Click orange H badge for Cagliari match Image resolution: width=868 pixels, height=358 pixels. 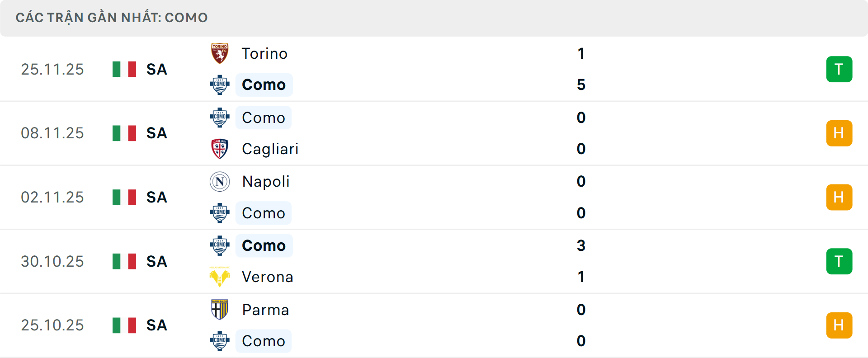point(839,133)
